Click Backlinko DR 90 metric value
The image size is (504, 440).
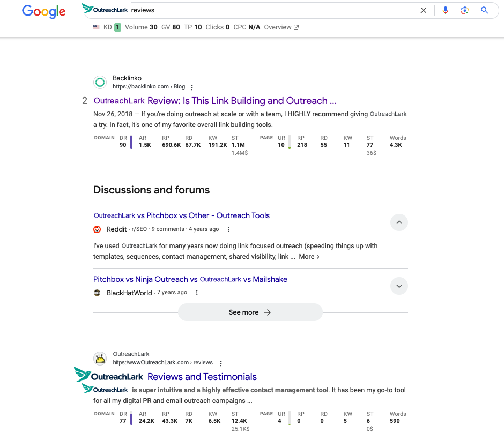123,145
